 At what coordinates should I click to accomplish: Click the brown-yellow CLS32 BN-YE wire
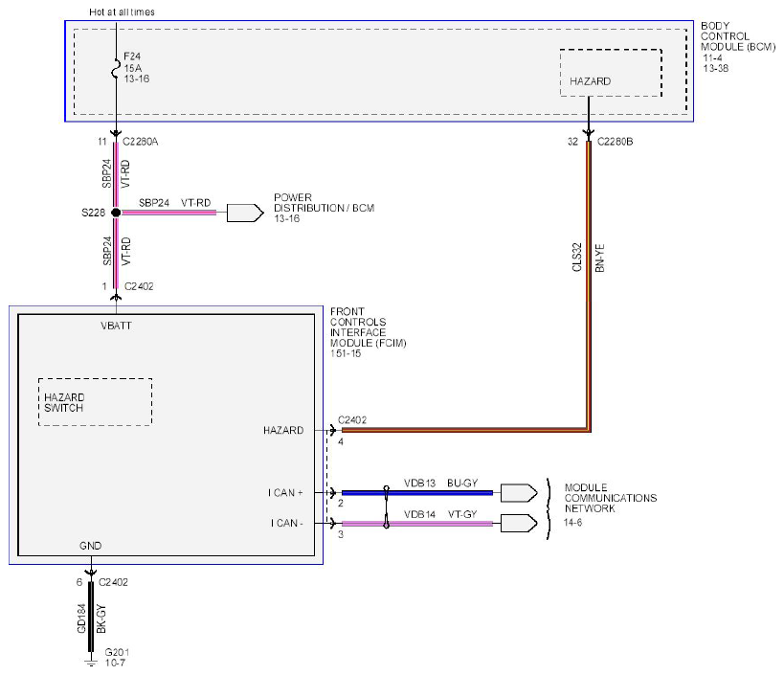[x=589, y=285]
